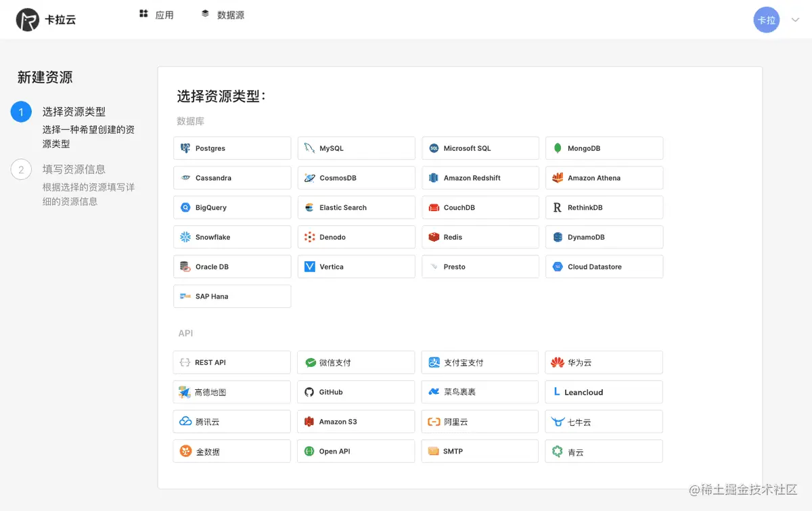Select the Postgres database resource
The width and height of the screenshot is (812, 511).
(x=231, y=148)
